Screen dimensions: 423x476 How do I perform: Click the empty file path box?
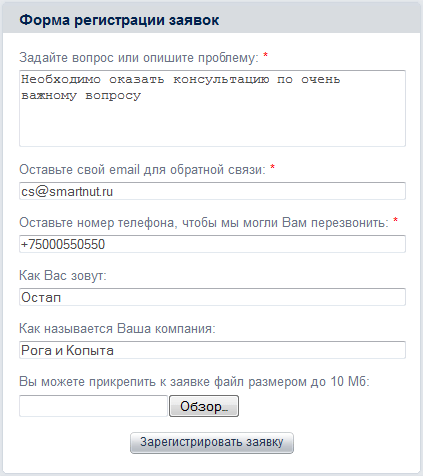[93, 406]
